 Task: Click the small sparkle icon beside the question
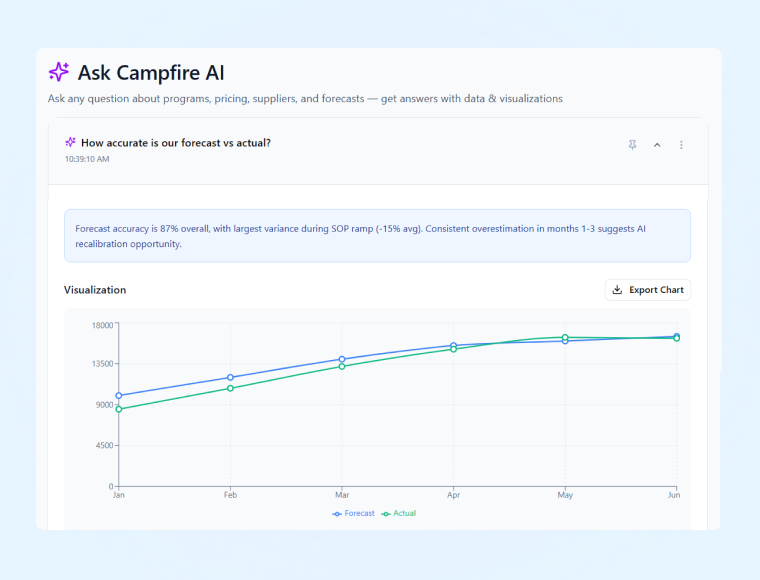[70, 142]
